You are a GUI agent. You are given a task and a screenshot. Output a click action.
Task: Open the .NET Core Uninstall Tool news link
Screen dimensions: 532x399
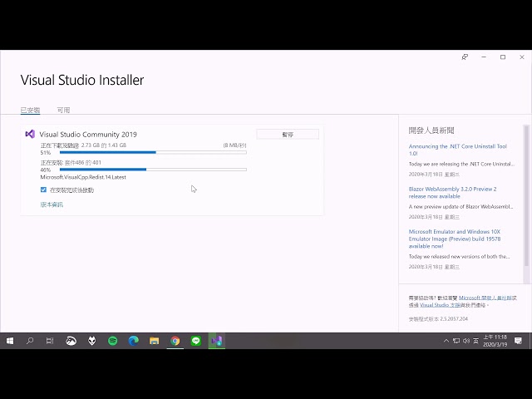pyautogui.click(x=458, y=150)
